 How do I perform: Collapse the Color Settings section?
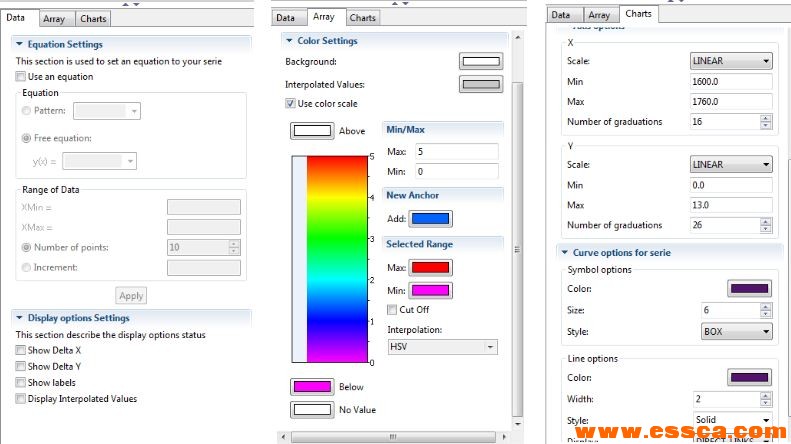coord(289,41)
